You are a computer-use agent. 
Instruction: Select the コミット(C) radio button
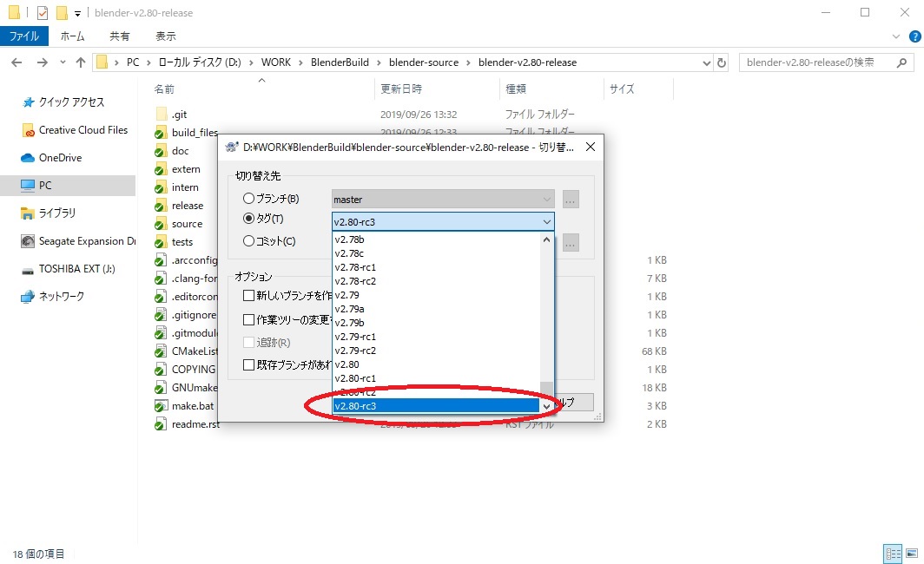click(x=248, y=241)
